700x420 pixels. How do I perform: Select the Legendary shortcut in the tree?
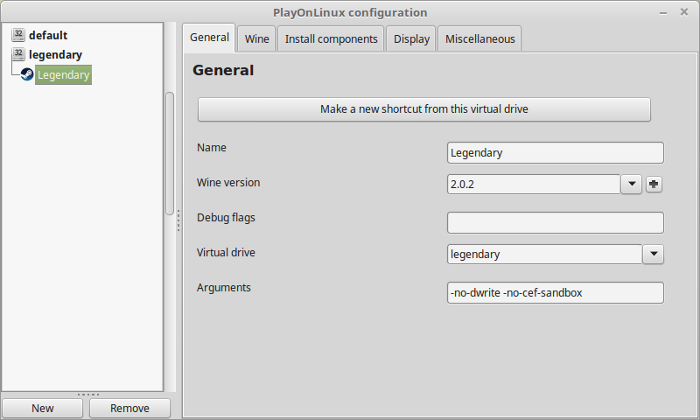pos(63,75)
